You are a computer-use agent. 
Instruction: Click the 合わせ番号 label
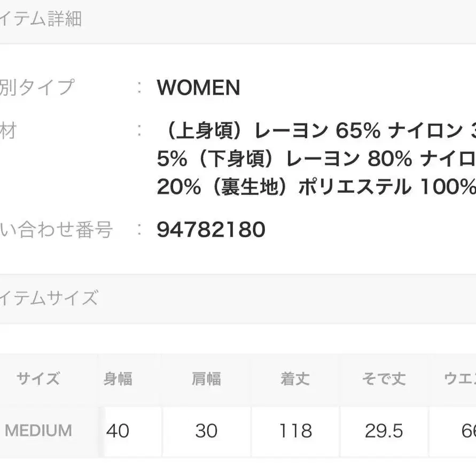(x=56, y=230)
